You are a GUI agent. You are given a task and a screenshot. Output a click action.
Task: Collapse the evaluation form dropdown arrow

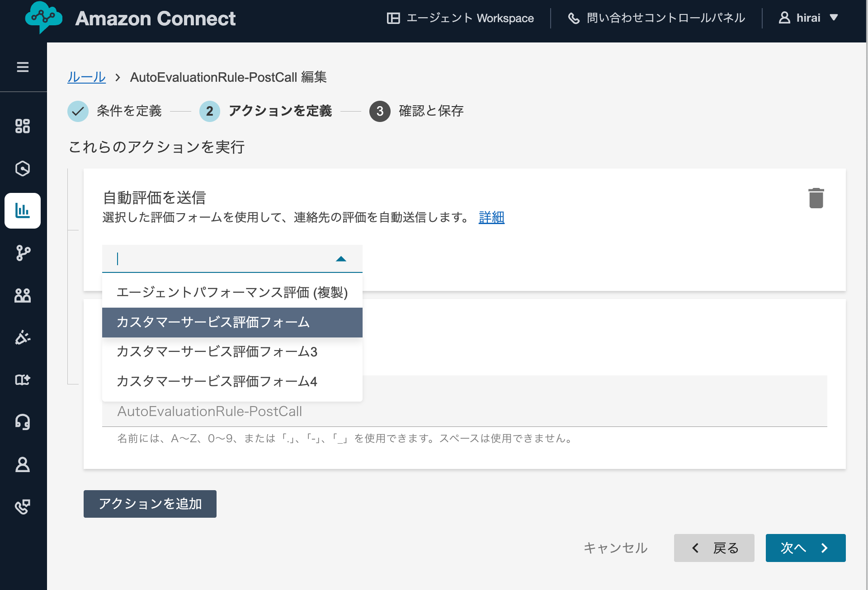click(x=341, y=259)
